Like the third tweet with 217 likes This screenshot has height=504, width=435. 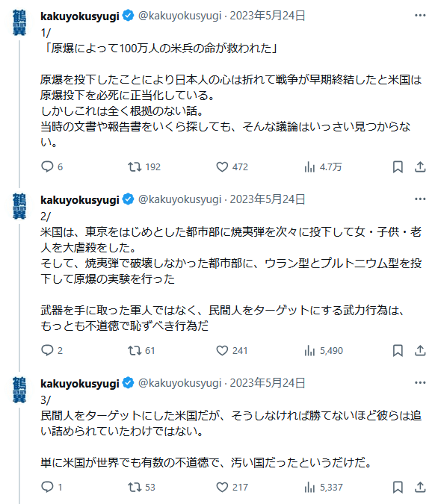232,487
